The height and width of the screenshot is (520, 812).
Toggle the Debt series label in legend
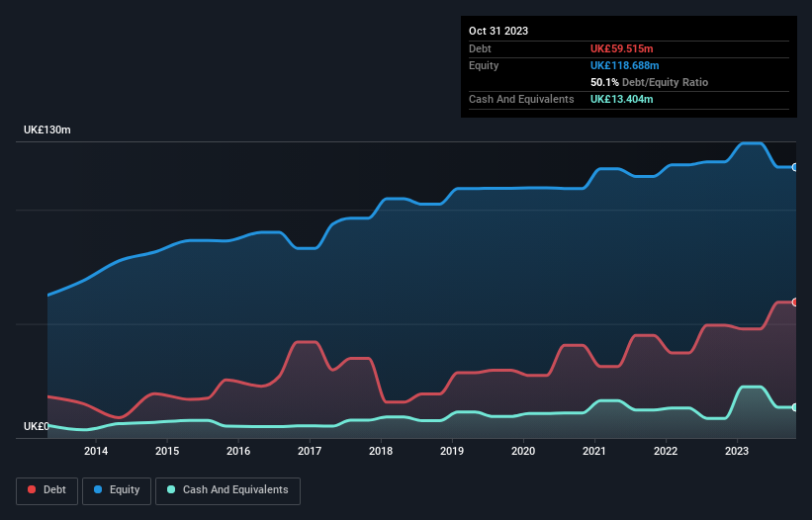click(x=55, y=490)
